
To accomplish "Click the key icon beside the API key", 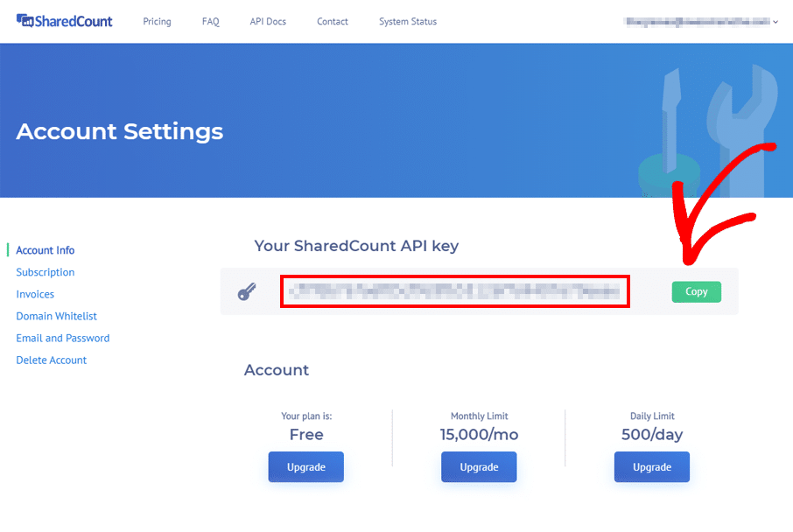I will 249,290.
